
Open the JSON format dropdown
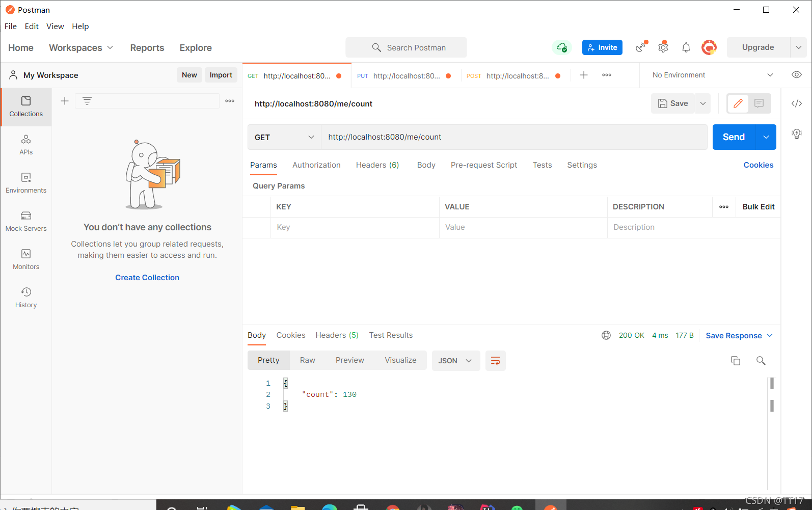click(x=456, y=361)
